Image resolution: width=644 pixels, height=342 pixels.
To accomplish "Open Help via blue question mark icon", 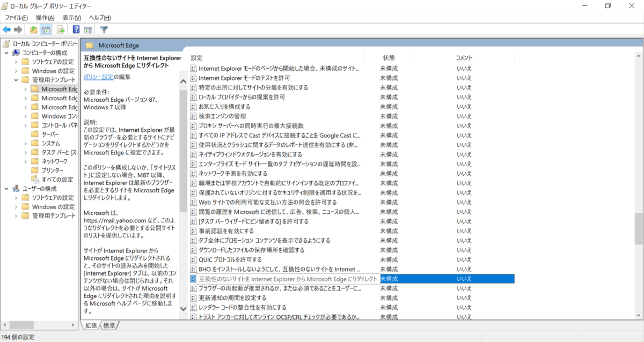I will click(x=76, y=29).
